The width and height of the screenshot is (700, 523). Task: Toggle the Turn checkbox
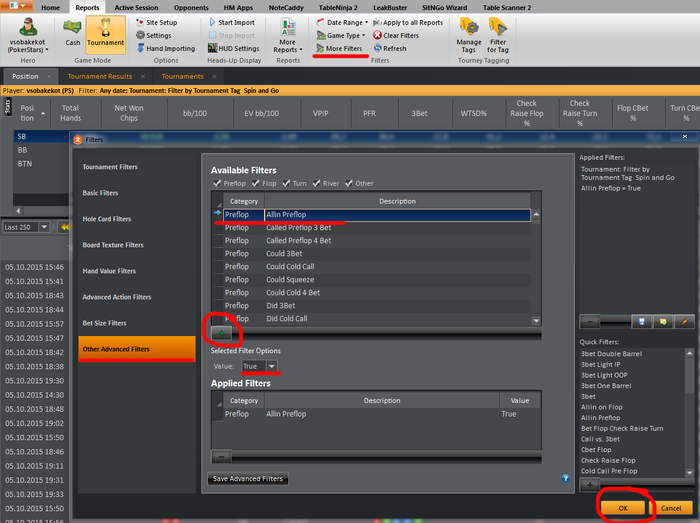pyautogui.click(x=286, y=183)
